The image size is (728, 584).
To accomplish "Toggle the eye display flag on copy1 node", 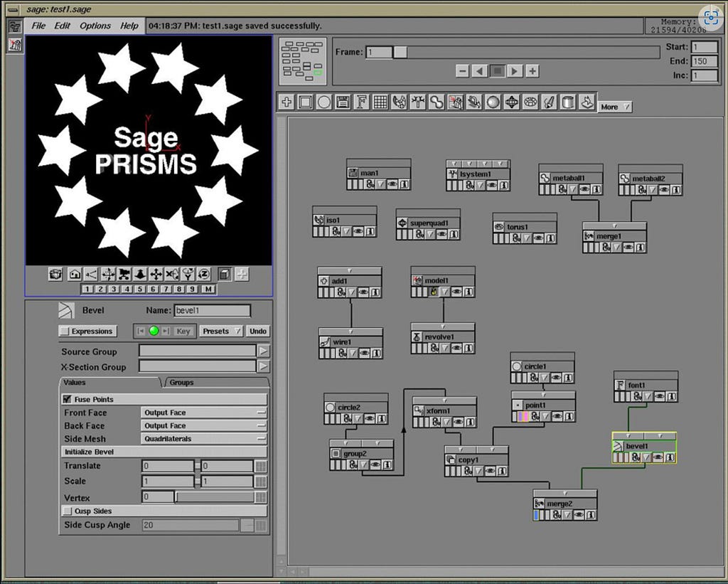I will pyautogui.click(x=490, y=471).
